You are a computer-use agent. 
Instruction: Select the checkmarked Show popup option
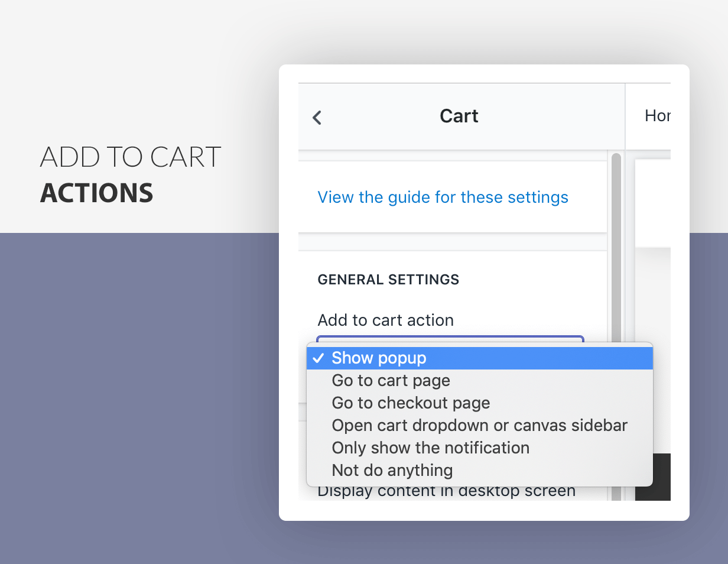[x=480, y=358]
